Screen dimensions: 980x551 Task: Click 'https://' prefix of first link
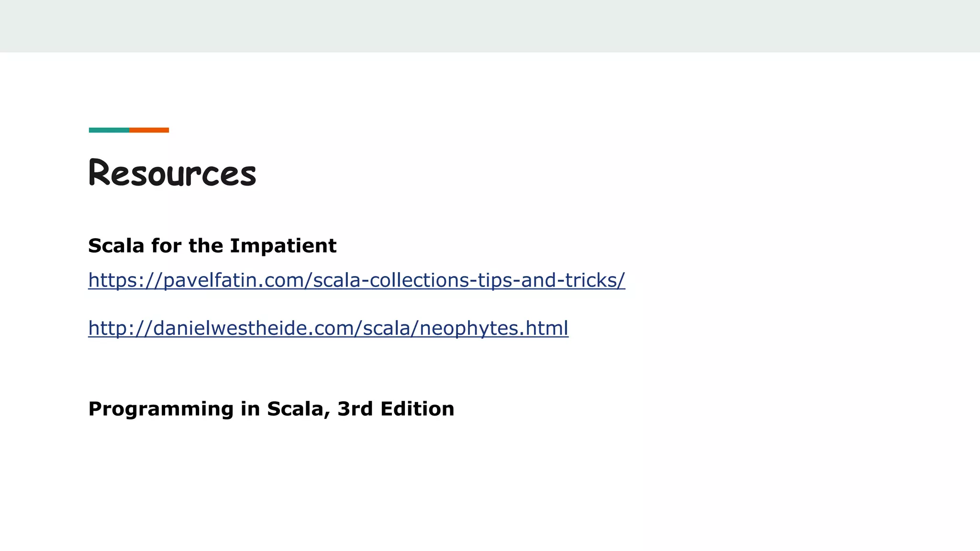click(x=125, y=280)
